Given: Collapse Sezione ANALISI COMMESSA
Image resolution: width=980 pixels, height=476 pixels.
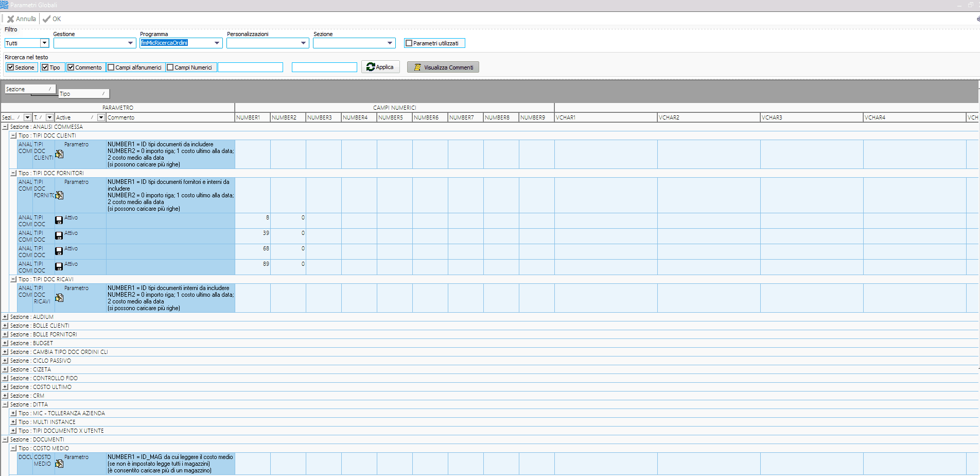Looking at the screenshot, I should pos(5,127).
